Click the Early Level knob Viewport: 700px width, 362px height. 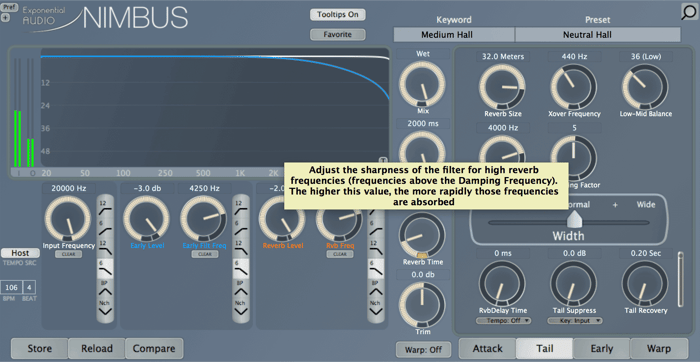point(146,219)
